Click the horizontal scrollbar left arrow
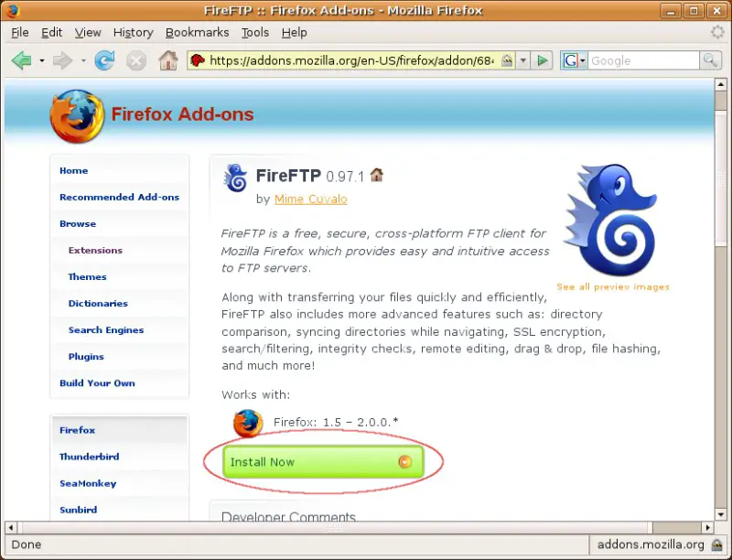This screenshot has height=560, width=732. 11,528
